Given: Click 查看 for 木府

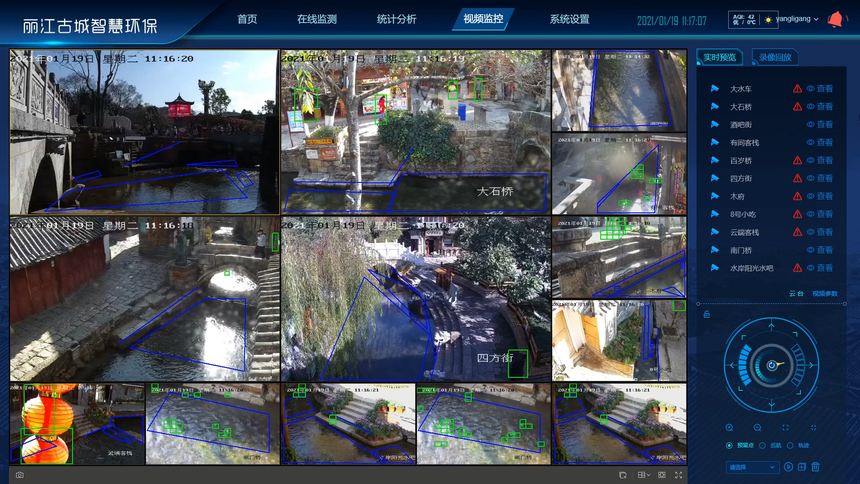Looking at the screenshot, I should (825, 196).
